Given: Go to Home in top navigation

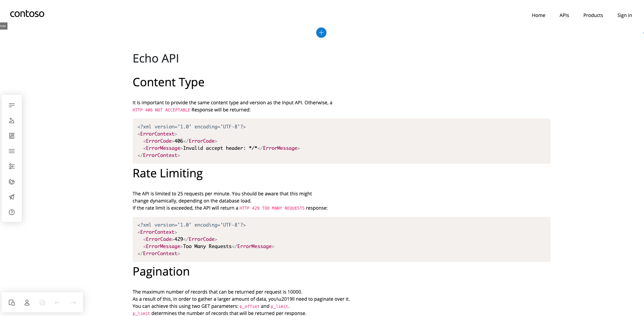Looking at the screenshot, I should click(x=538, y=15).
